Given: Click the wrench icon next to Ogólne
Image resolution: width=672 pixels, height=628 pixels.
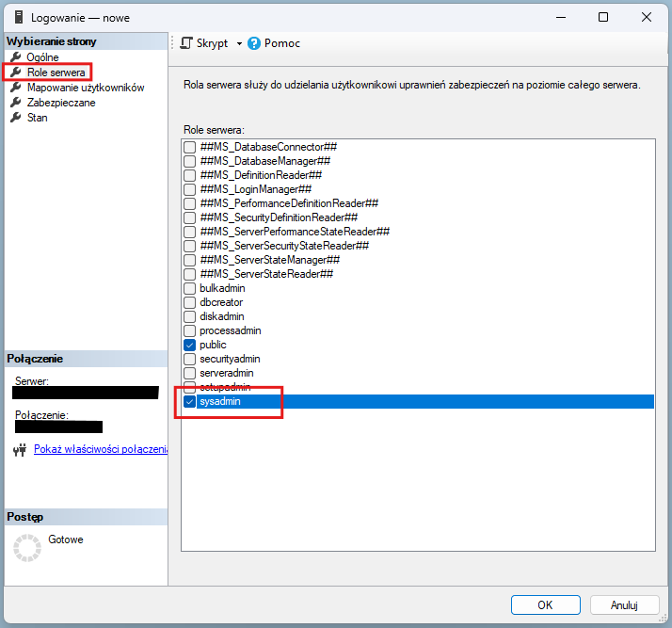Looking at the screenshot, I should [x=15, y=57].
